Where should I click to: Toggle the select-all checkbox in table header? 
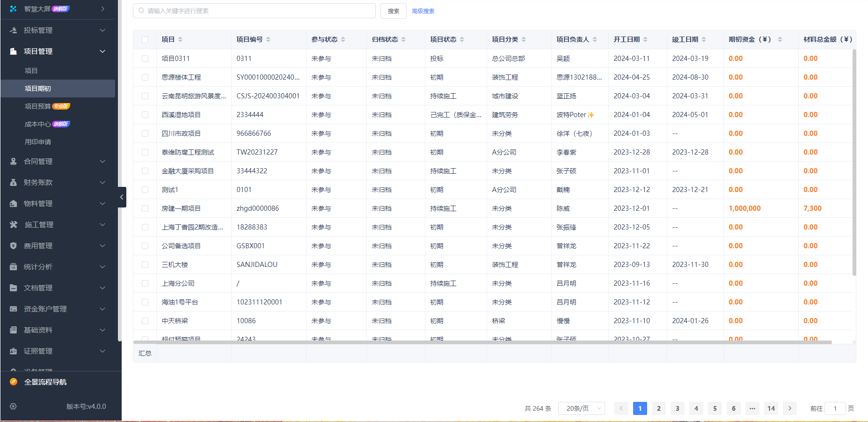[145, 39]
